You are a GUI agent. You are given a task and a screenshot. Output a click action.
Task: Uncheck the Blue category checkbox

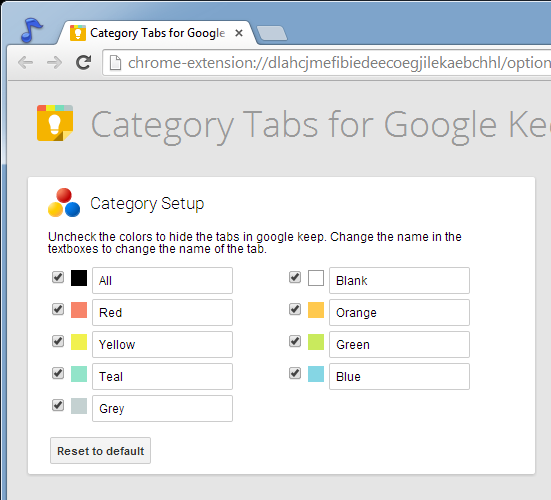(295, 373)
